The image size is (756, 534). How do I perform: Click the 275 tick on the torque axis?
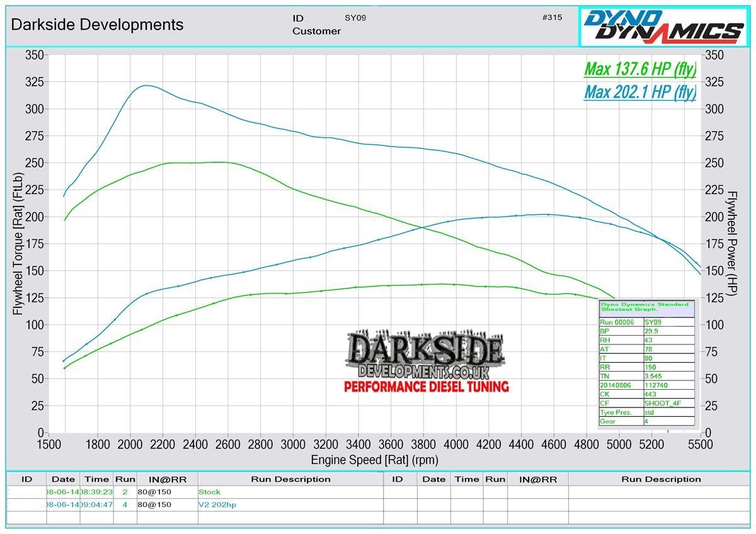[34, 136]
